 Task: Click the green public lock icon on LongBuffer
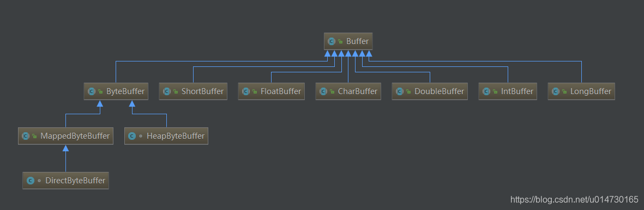coord(565,92)
